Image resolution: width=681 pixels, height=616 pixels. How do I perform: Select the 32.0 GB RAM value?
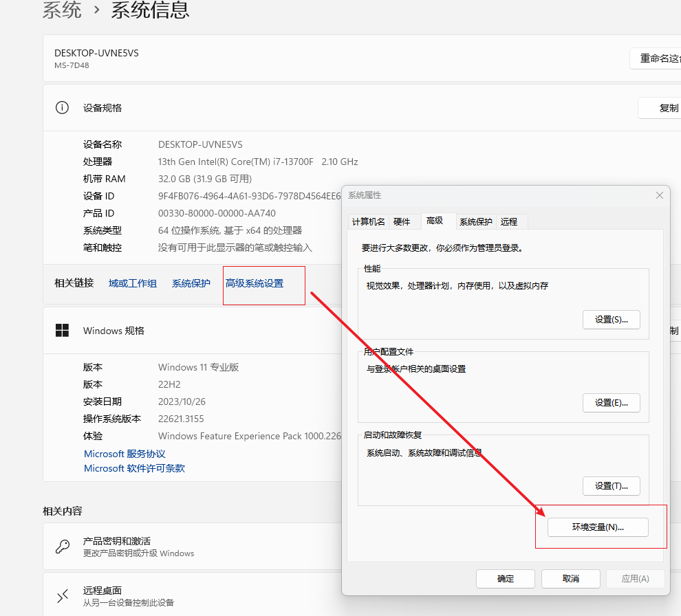coord(205,179)
